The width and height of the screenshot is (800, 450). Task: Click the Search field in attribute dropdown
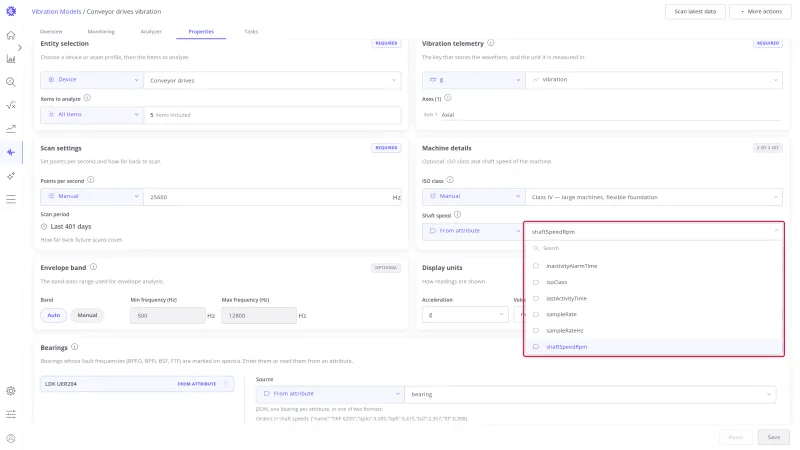(x=654, y=248)
